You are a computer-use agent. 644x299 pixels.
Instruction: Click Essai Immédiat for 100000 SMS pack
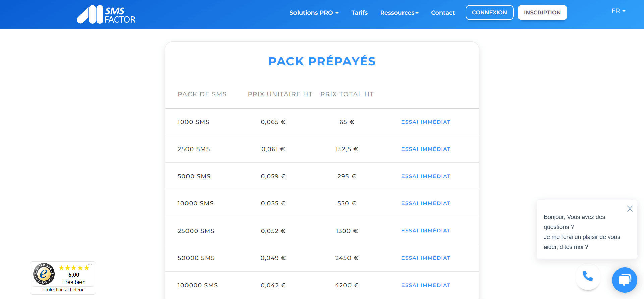point(426,285)
